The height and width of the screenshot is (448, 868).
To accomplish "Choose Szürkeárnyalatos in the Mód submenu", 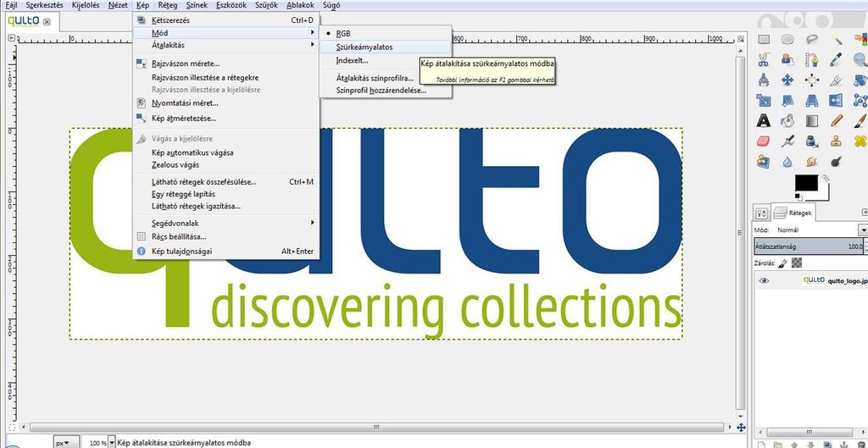I will point(386,47).
